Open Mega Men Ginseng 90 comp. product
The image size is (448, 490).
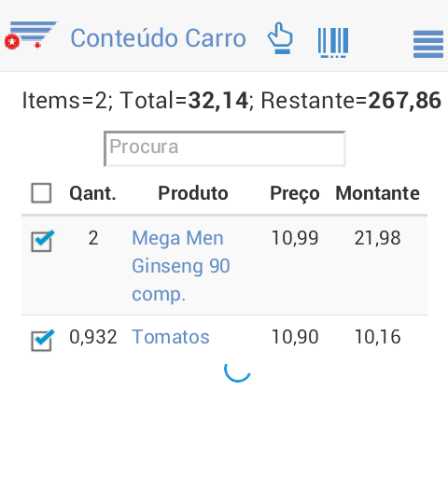coord(181,266)
